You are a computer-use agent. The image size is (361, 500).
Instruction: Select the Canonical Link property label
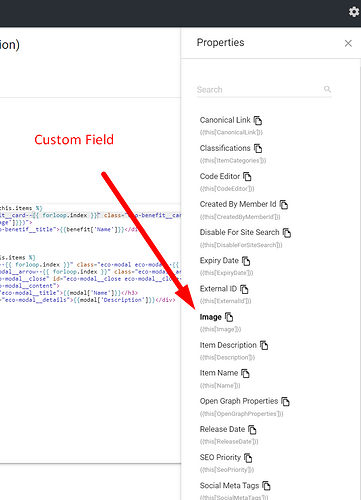(225, 120)
